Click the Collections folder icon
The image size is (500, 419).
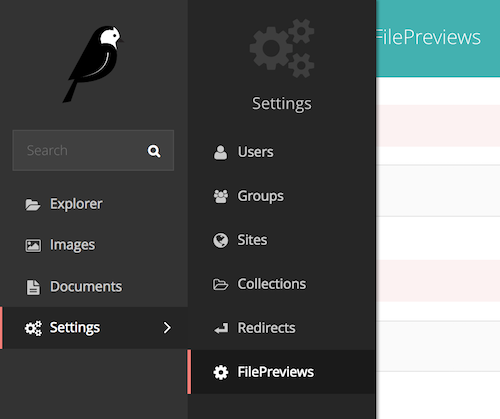(220, 284)
